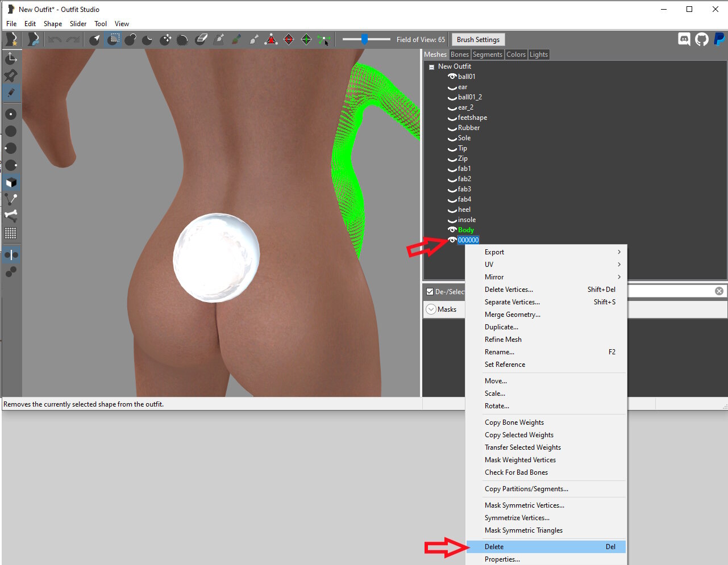Open the PayPal donate icon
Image resolution: width=728 pixels, height=565 pixels.
pyautogui.click(x=719, y=39)
